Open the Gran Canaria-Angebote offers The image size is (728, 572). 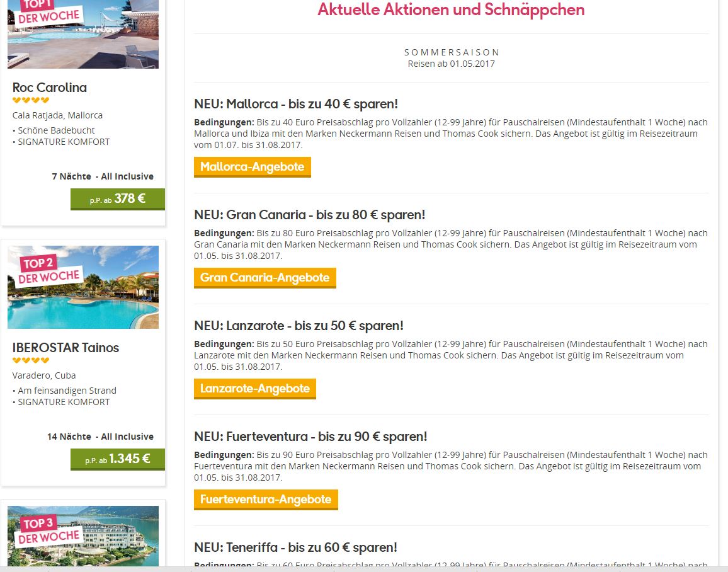264,278
